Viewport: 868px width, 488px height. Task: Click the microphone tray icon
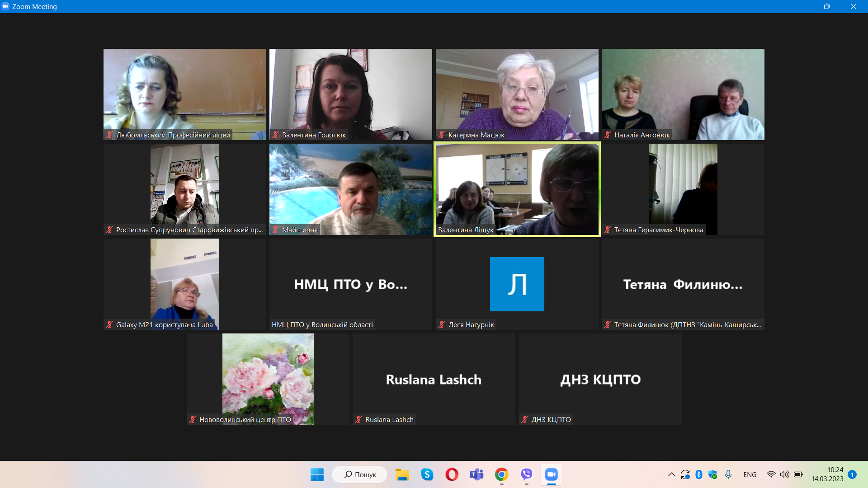pos(728,474)
